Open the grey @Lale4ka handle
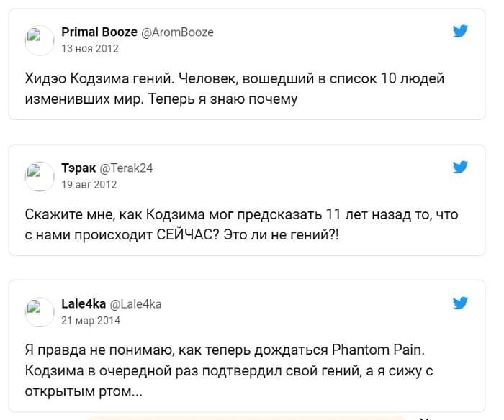 135,303
